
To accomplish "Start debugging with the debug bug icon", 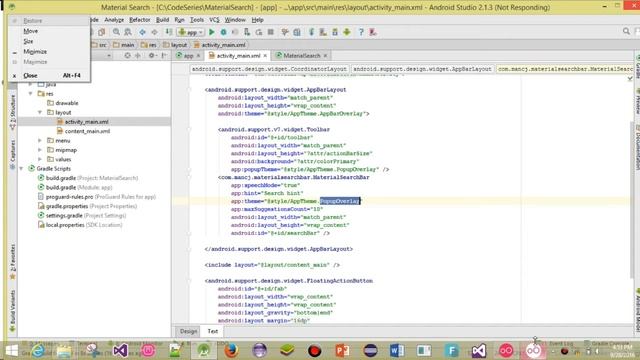I will (x=223, y=32).
